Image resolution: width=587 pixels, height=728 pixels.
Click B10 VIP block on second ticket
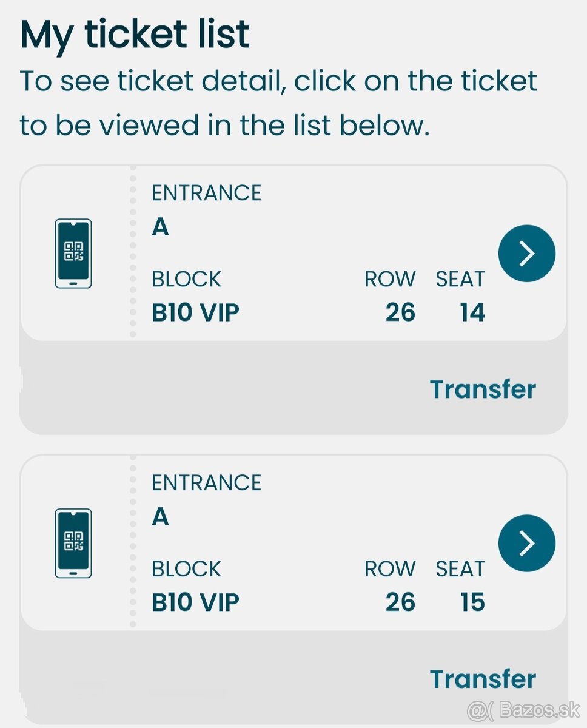195,602
